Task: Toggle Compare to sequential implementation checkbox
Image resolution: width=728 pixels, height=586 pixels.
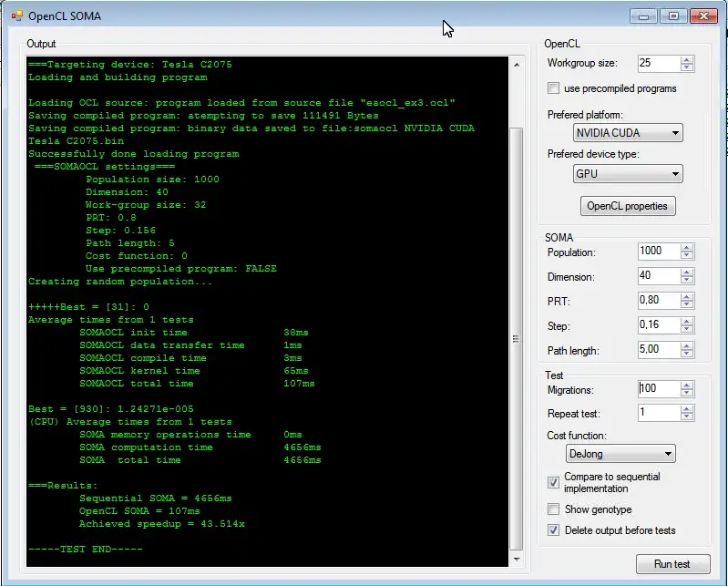Action: tap(553, 482)
